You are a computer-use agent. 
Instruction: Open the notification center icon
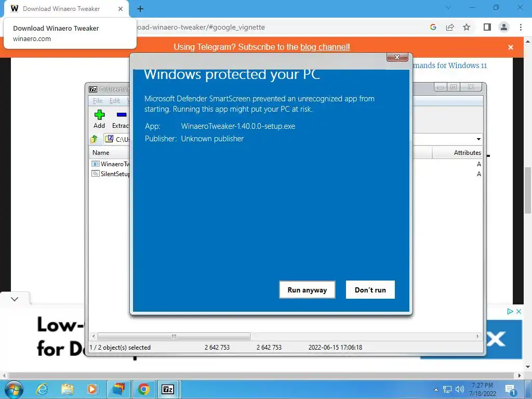coord(510,390)
